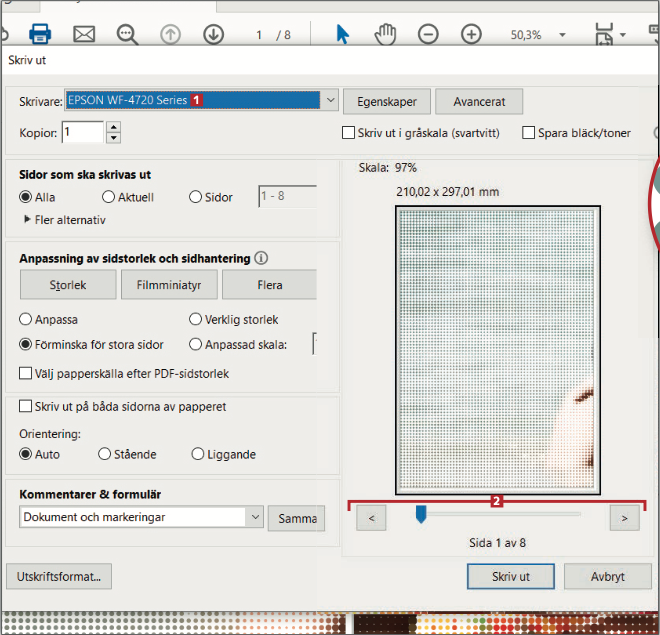The image size is (660, 635).
Task: Select the Liggande orientation option
Action: [x=198, y=454]
